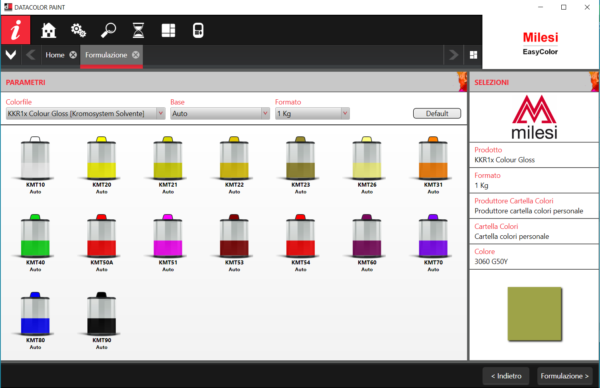Open tab grid overview icon

point(473,55)
